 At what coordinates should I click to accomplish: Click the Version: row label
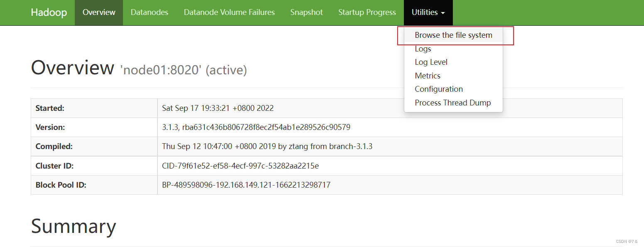(50, 127)
